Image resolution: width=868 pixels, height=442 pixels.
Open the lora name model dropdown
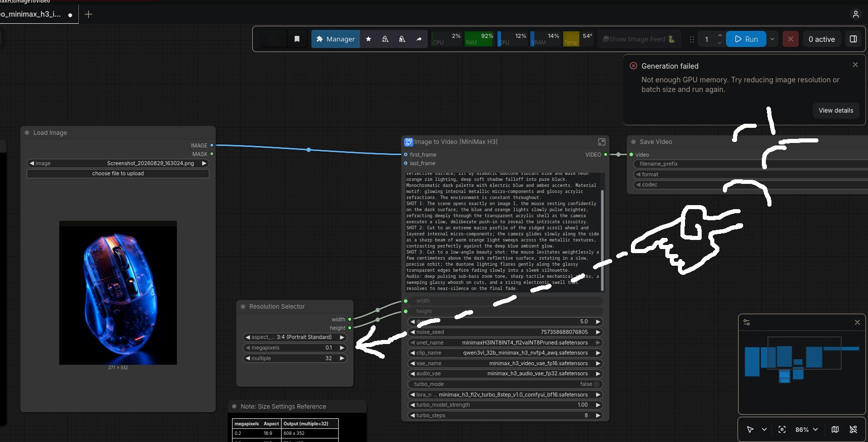[506, 395]
